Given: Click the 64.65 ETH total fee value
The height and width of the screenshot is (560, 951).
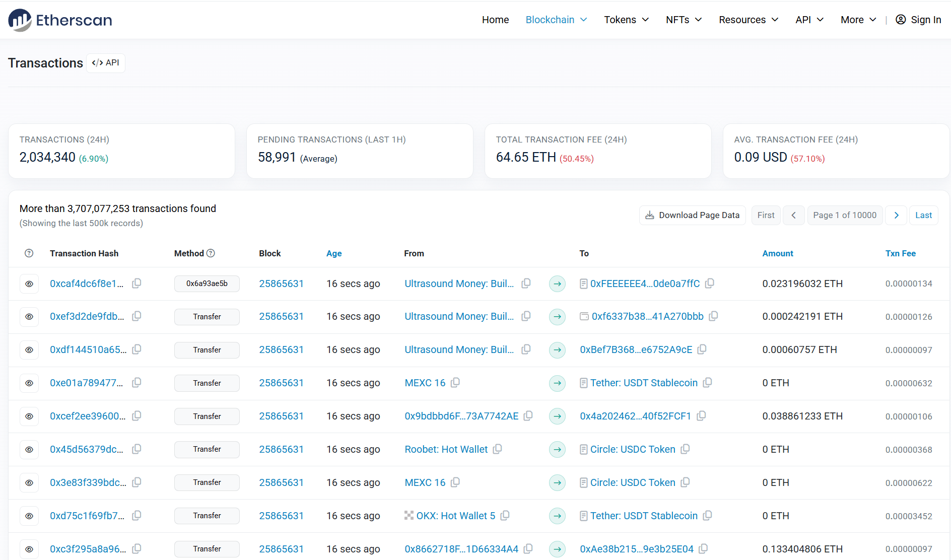Looking at the screenshot, I should tap(526, 157).
